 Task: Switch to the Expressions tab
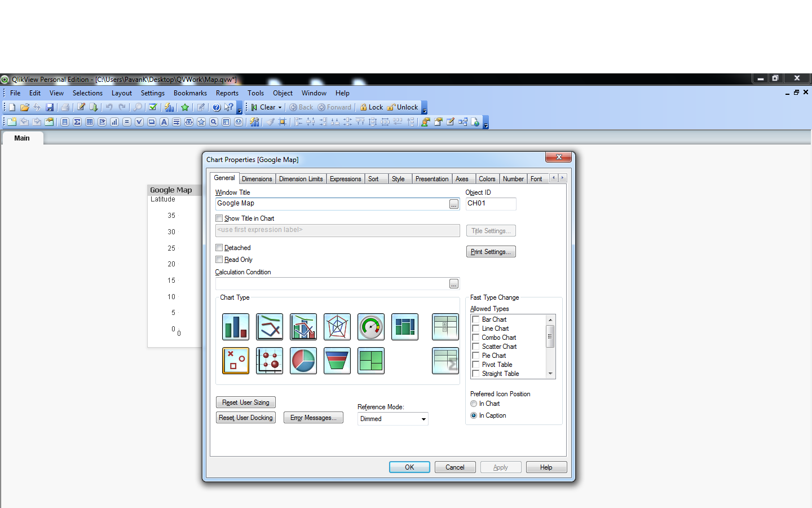pyautogui.click(x=345, y=179)
